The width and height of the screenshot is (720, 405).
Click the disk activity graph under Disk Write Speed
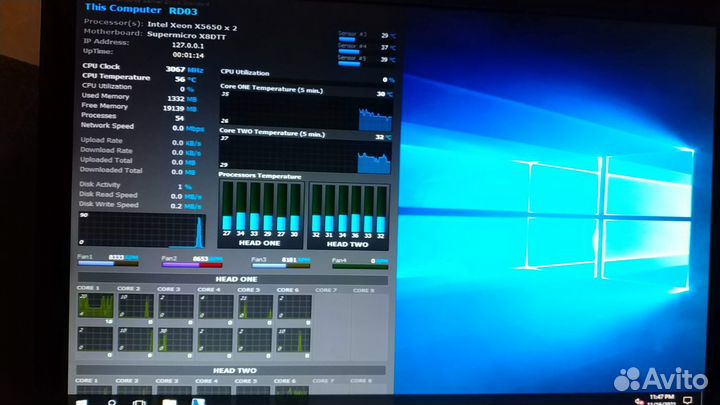[141, 230]
